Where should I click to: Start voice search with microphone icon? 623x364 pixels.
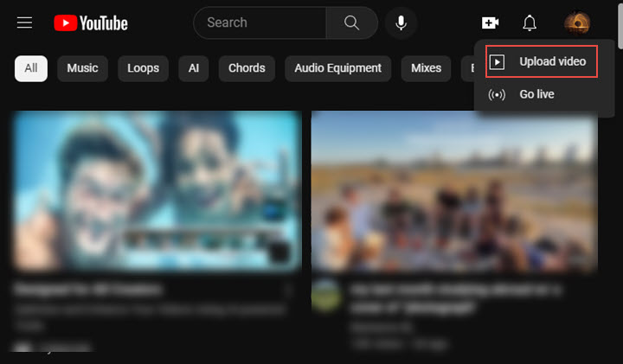tap(401, 22)
